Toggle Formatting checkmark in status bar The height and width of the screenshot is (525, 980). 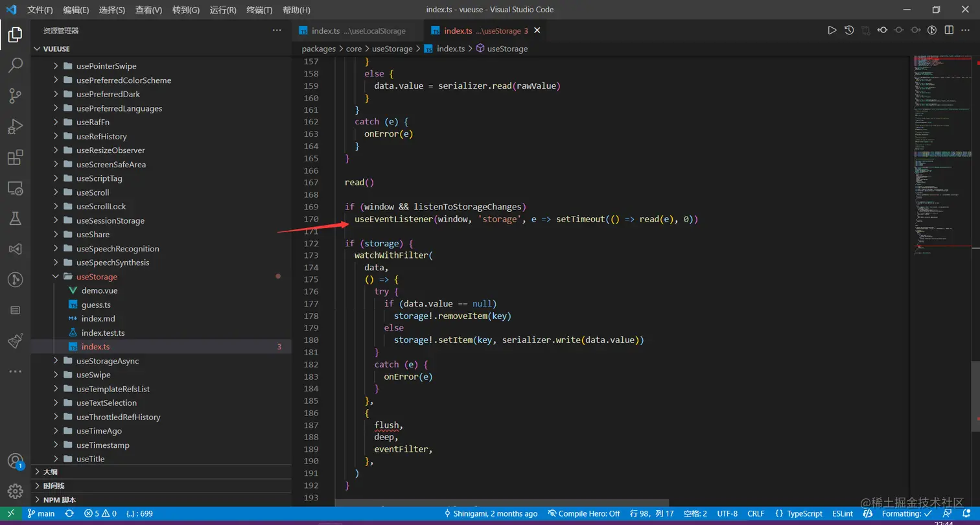(x=905, y=513)
